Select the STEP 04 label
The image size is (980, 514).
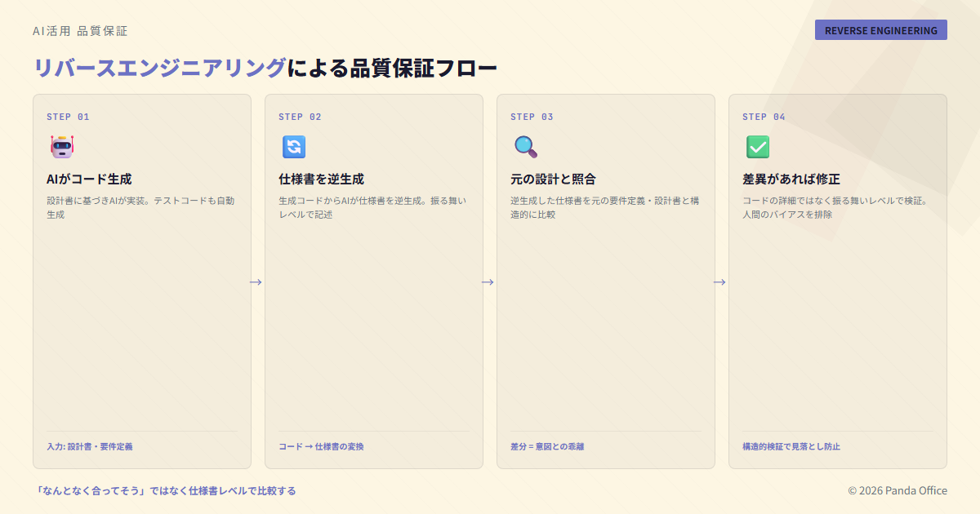[x=764, y=117]
